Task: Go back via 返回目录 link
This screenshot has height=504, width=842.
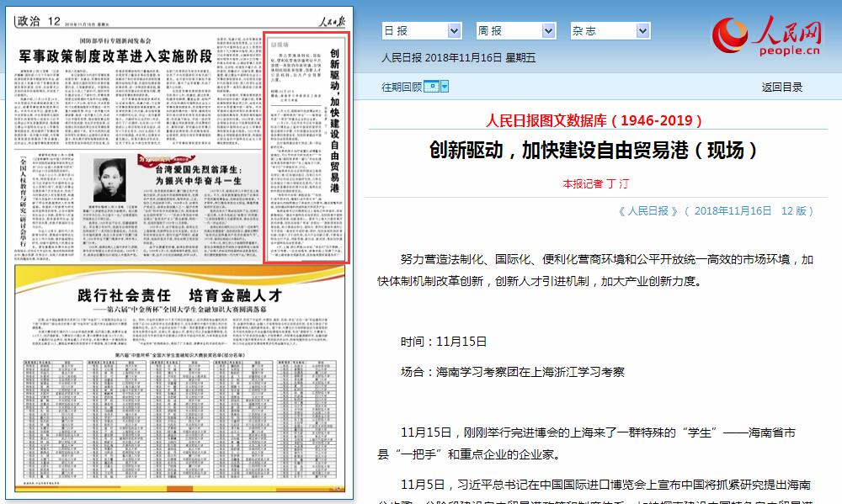Action: click(x=782, y=87)
